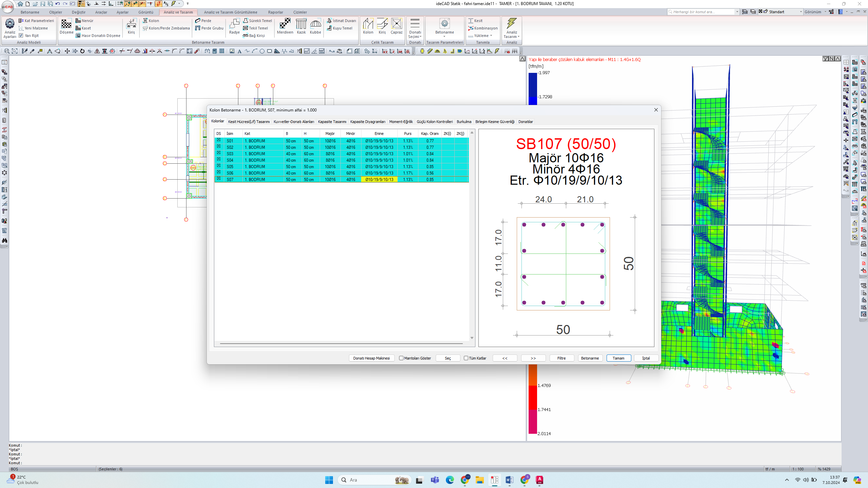Select the Nervür ribbed slab tool
Viewport: 868px width, 488px height.
(x=84, y=21)
